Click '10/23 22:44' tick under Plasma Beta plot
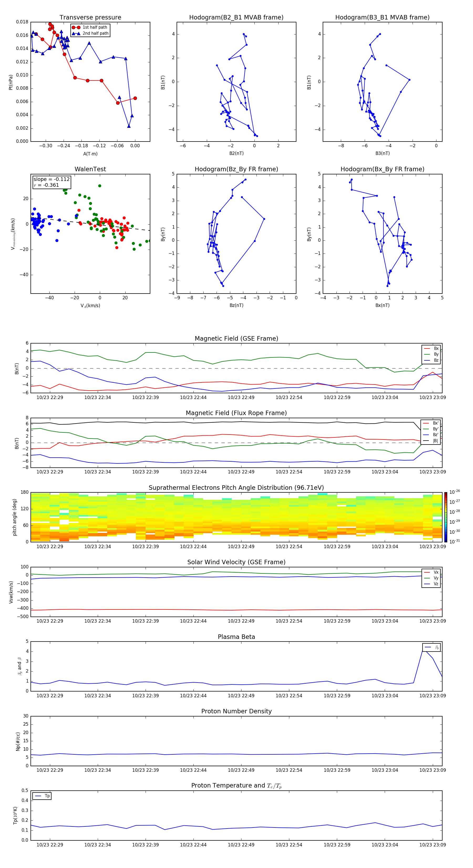Image resolution: width=473 pixels, height=868 pixels. coord(193,695)
